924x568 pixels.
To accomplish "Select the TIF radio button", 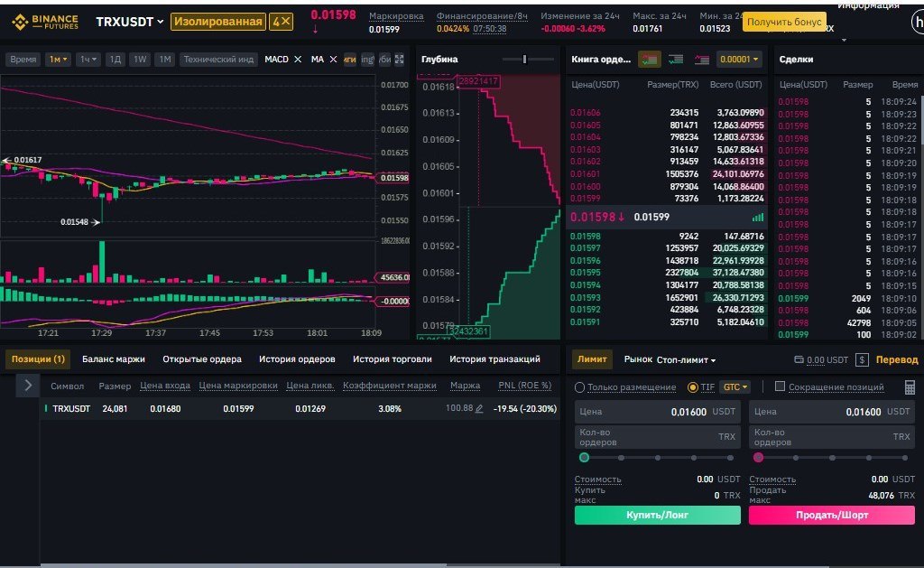I will [x=693, y=387].
